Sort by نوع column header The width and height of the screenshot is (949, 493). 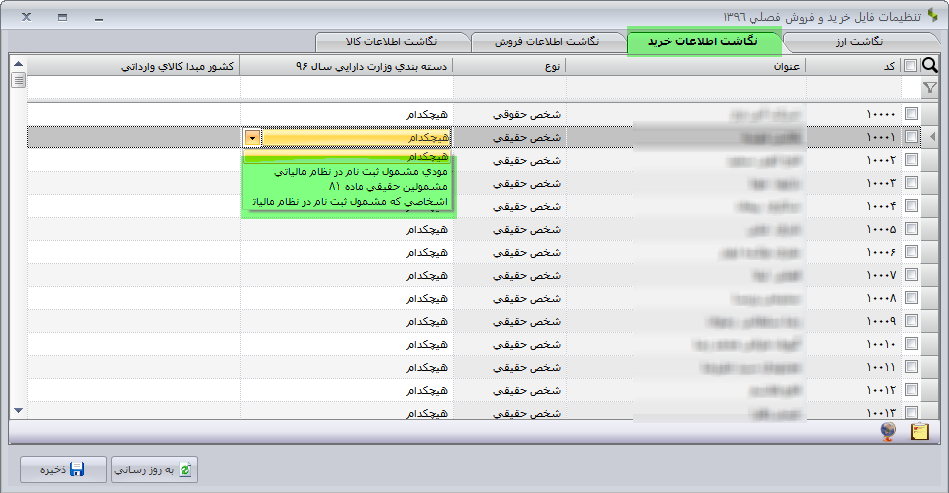point(509,65)
